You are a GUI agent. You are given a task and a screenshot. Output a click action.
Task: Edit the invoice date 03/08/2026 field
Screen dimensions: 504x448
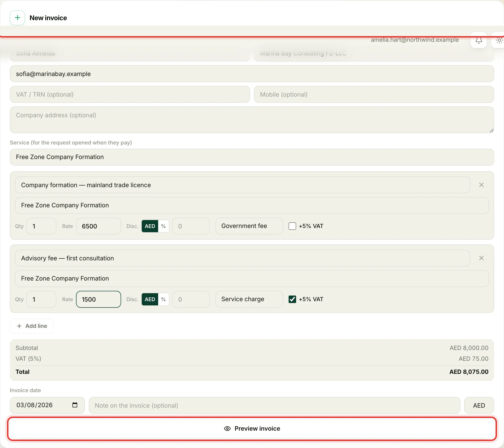pos(47,405)
